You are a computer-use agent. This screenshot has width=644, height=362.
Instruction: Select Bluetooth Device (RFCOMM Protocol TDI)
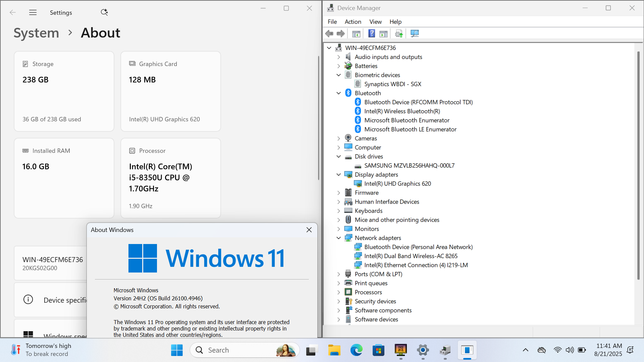(418, 102)
